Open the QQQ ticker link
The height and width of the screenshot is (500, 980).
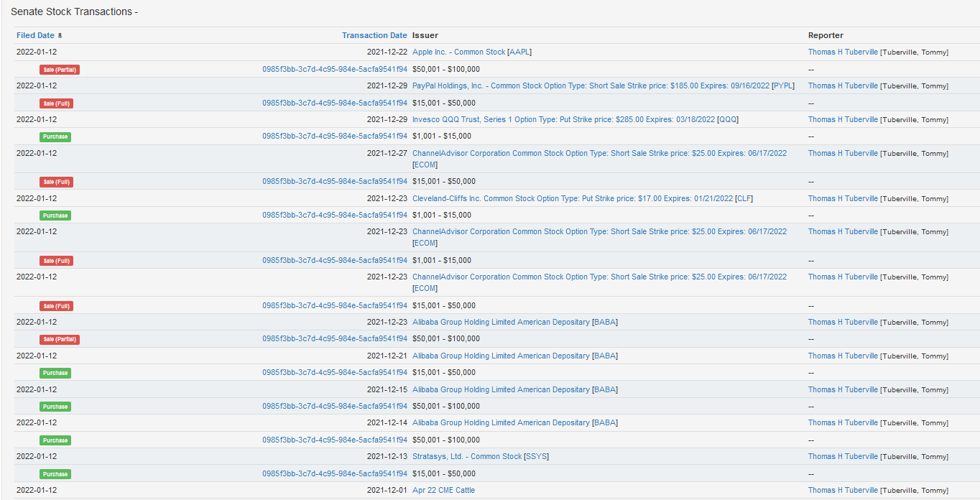pyautogui.click(x=727, y=119)
